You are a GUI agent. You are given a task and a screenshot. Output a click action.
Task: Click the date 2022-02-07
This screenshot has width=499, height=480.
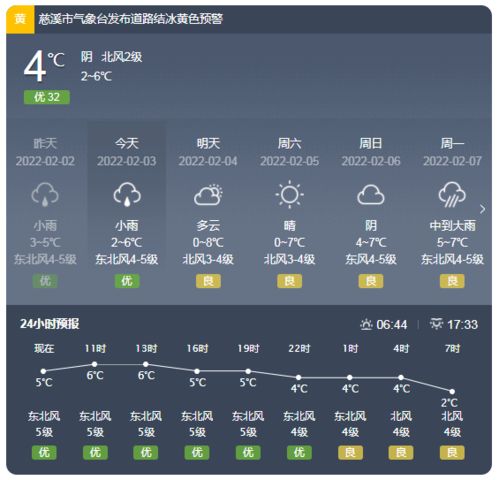tap(452, 161)
